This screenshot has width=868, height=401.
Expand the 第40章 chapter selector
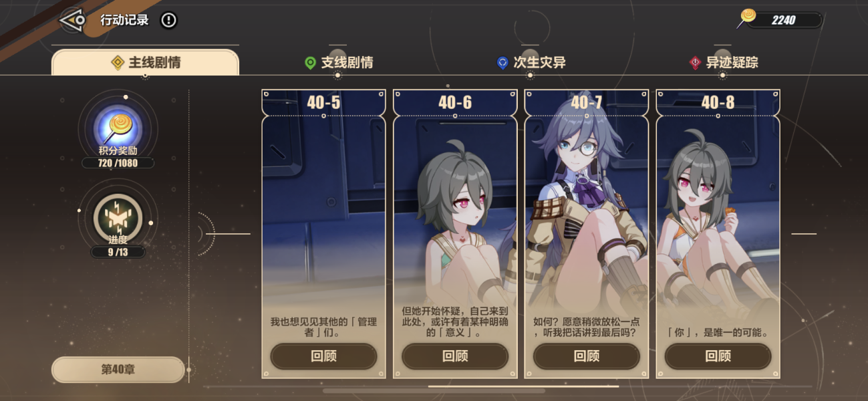pyautogui.click(x=118, y=370)
